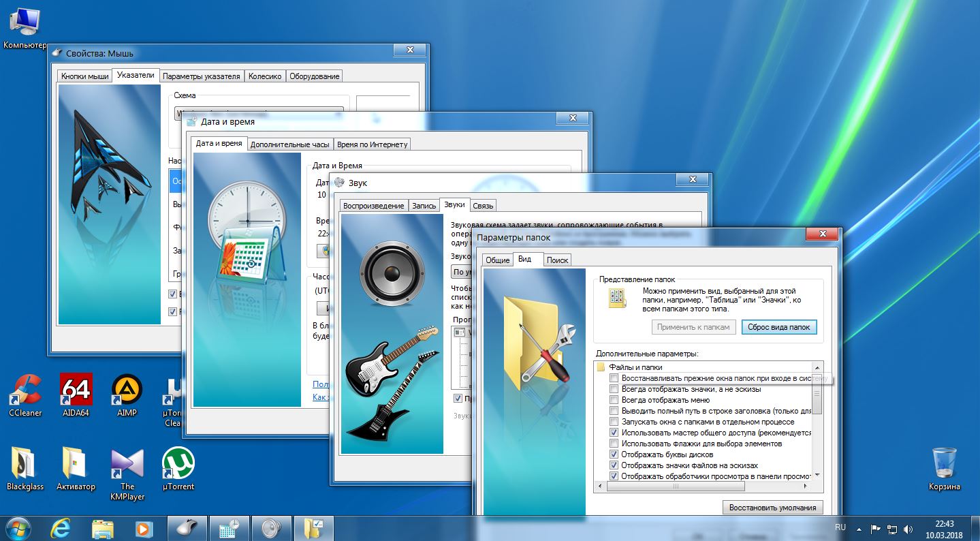This screenshot has height=541, width=980.
Task: Click the Windows Media Player taskbar icon
Action: click(x=144, y=528)
